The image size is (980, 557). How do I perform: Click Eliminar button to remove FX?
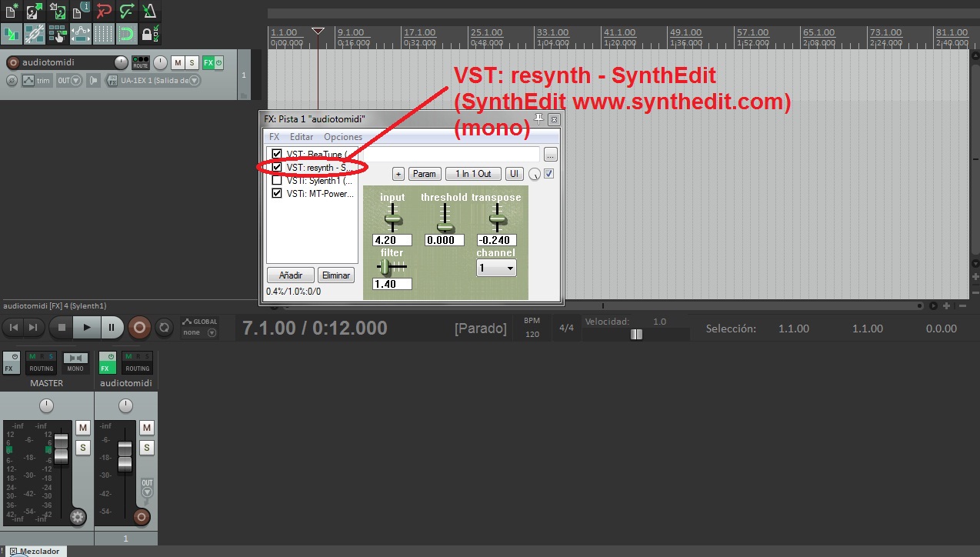(336, 275)
